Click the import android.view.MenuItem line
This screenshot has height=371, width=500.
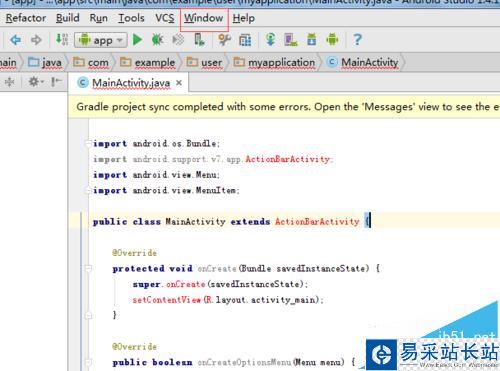pyautogui.click(x=166, y=191)
